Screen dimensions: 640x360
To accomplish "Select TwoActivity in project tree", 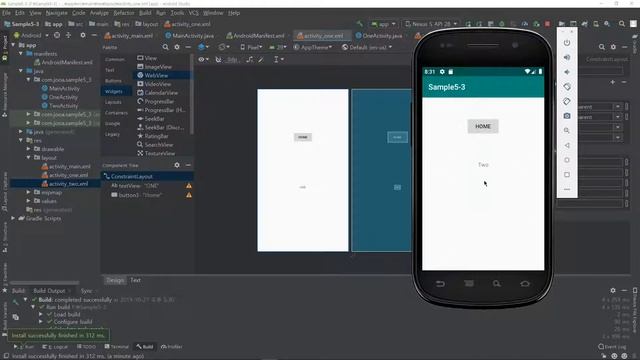I will click(63, 106).
